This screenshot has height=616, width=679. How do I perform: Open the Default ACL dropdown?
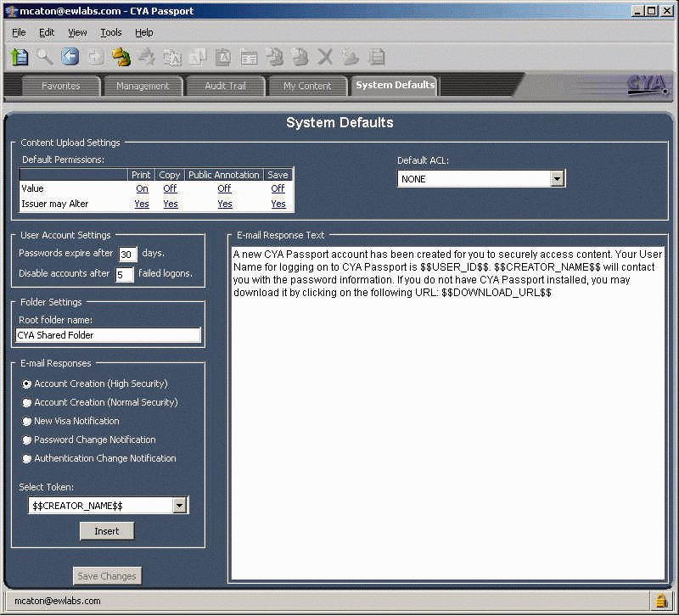pyautogui.click(x=557, y=179)
